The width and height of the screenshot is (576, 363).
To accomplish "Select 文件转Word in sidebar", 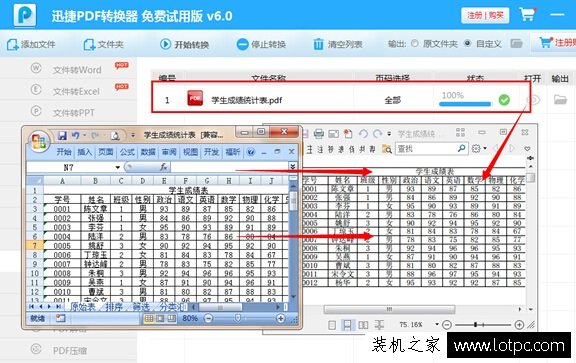I will (x=77, y=70).
